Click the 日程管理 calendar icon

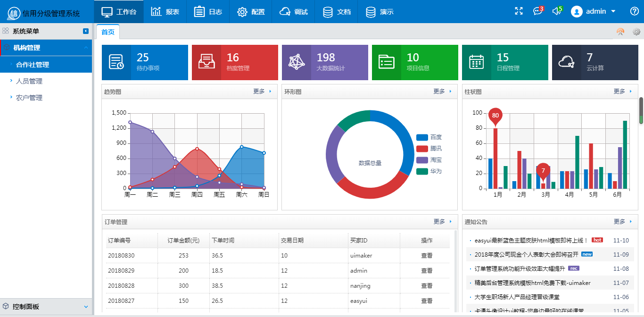click(x=477, y=62)
